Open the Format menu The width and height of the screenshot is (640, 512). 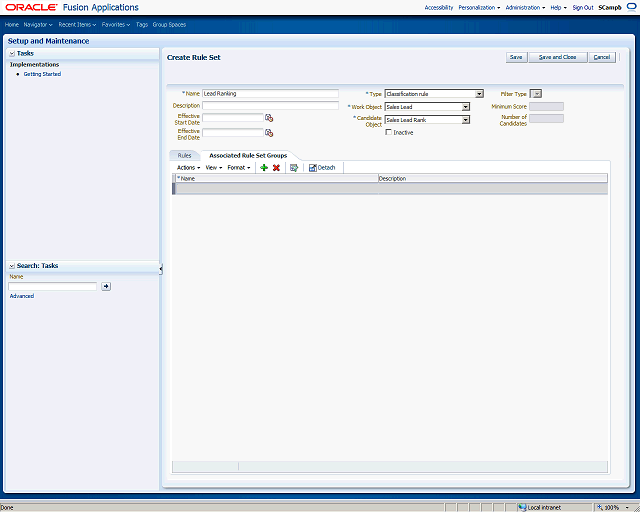(239, 167)
